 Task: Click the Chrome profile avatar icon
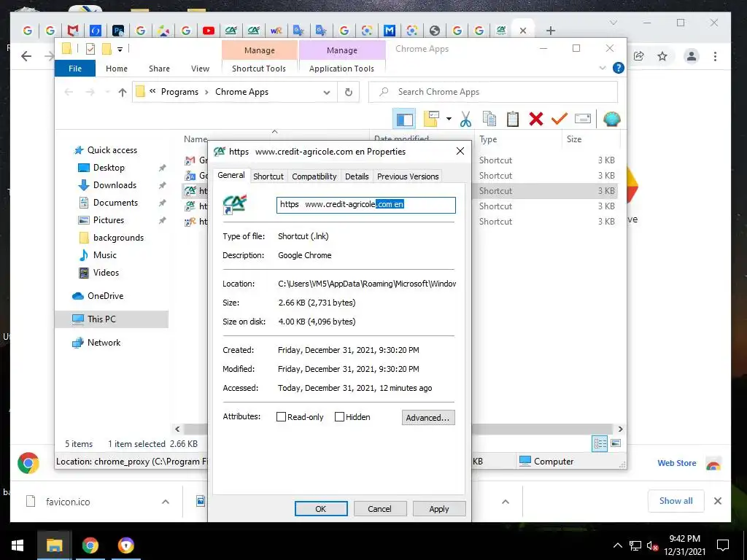692,56
